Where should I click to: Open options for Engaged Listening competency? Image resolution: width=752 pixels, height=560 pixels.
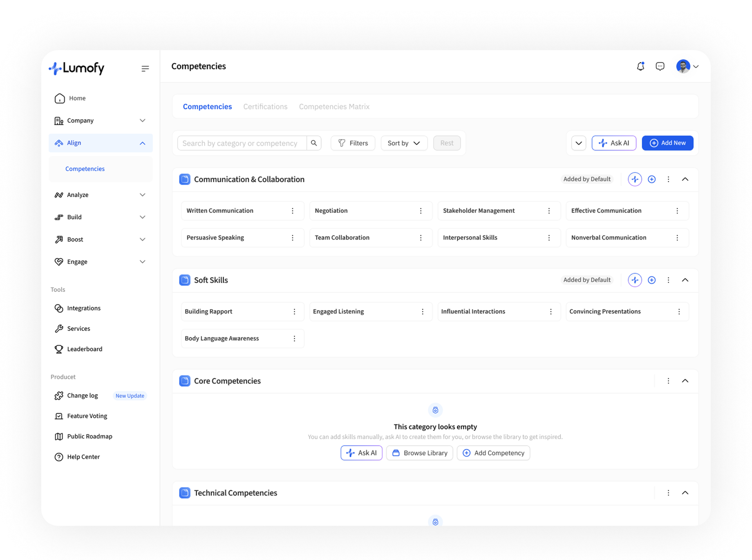[x=423, y=311]
